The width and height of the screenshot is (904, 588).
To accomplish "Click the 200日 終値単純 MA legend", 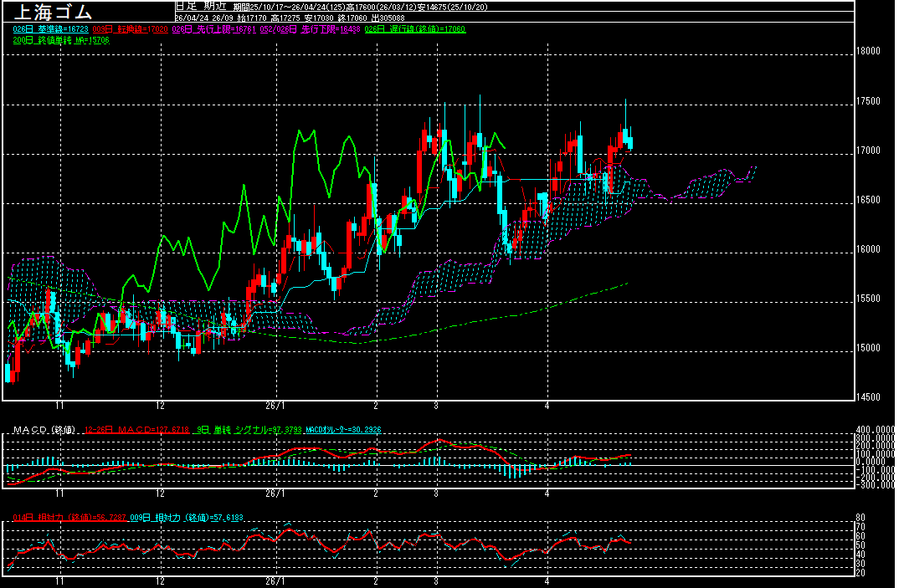I will 51,39.
